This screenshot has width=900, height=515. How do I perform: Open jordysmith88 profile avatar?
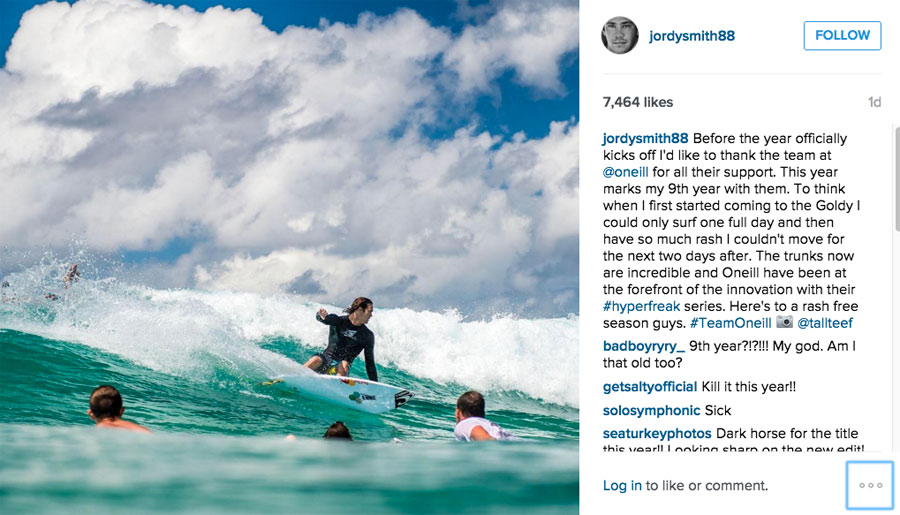tap(619, 35)
